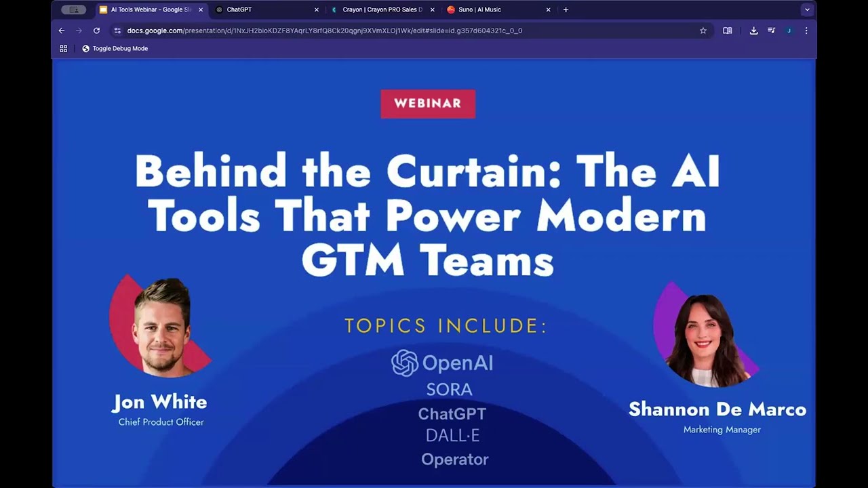Click the Marketing Manager caption
Screen dimensions: 868x488
coord(722,430)
